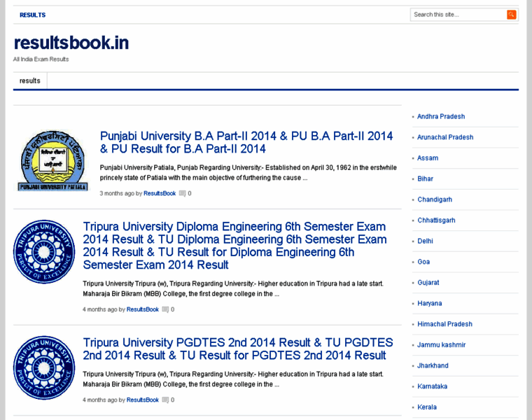Click comment icon on Tripura PGDTES post
Image resolution: width=532 pixels, height=420 pixels.
tap(165, 400)
